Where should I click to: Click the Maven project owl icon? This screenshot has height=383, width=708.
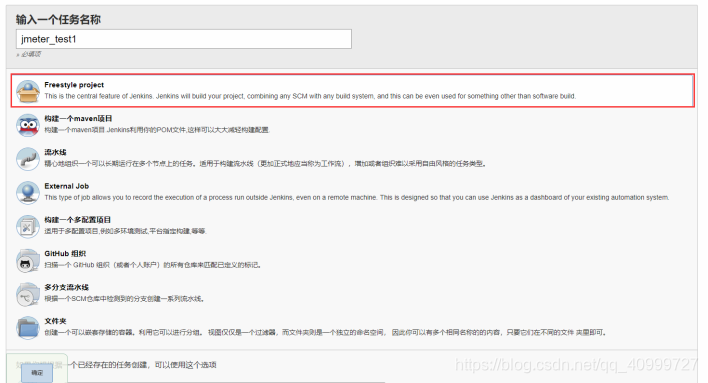28,125
